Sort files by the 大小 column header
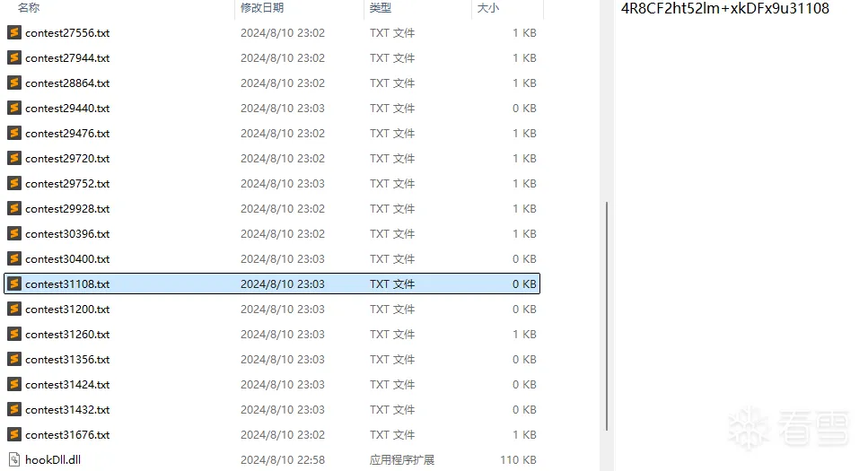 click(488, 8)
